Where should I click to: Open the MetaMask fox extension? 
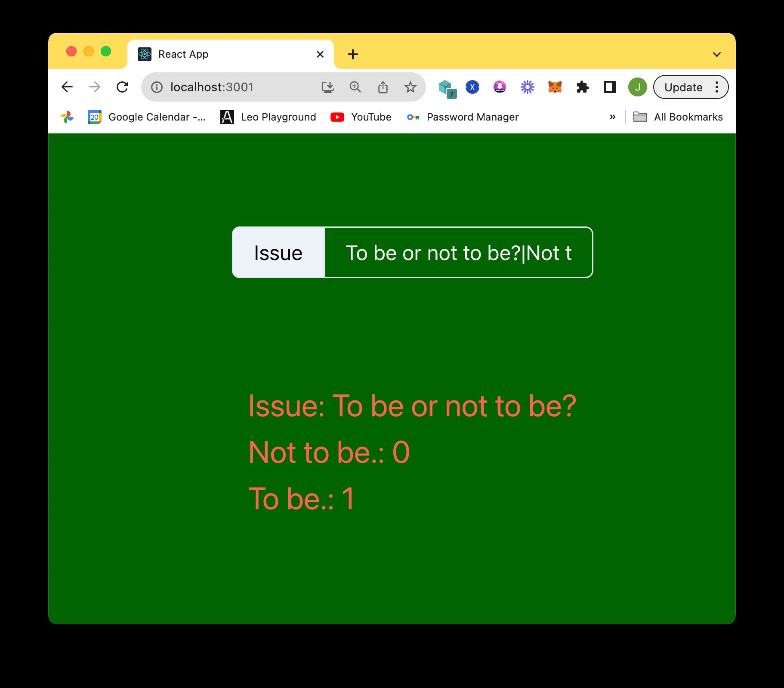click(x=555, y=87)
